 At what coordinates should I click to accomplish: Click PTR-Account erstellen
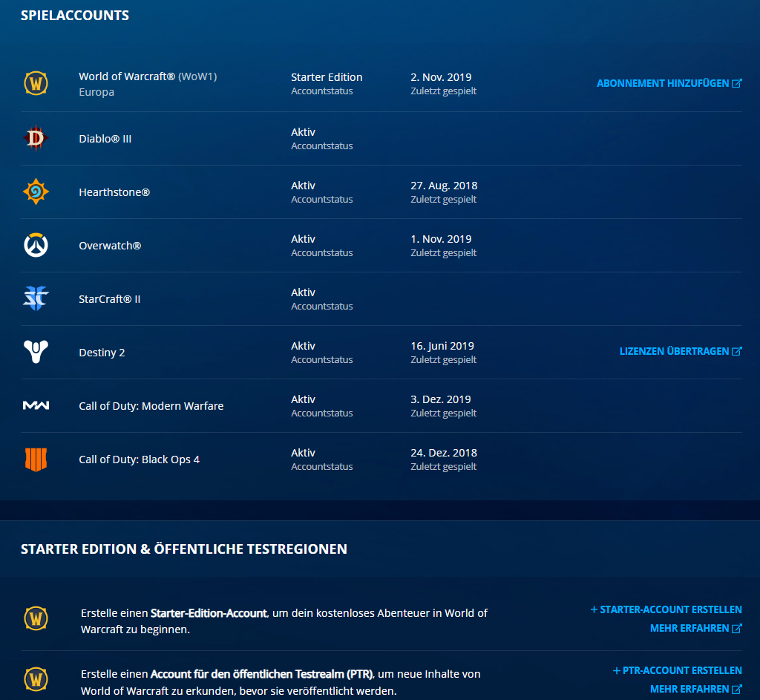point(677,670)
